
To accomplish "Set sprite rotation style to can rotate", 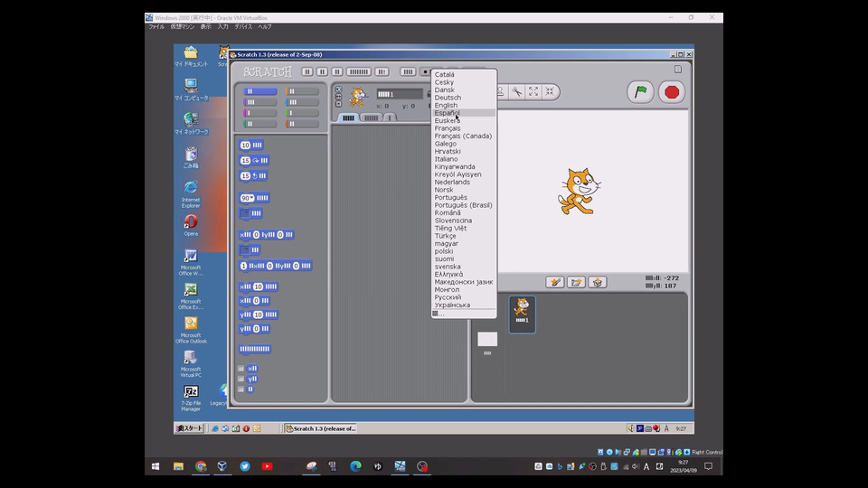I will [x=339, y=89].
